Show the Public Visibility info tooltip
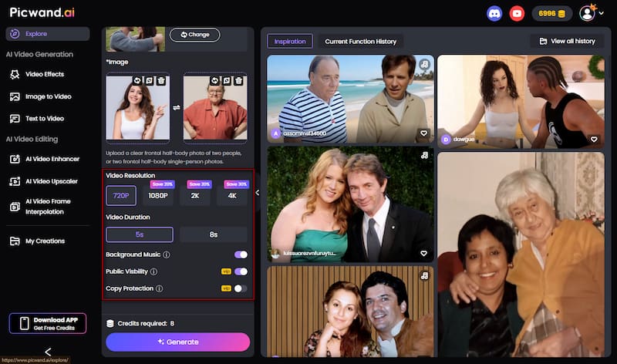 153,271
